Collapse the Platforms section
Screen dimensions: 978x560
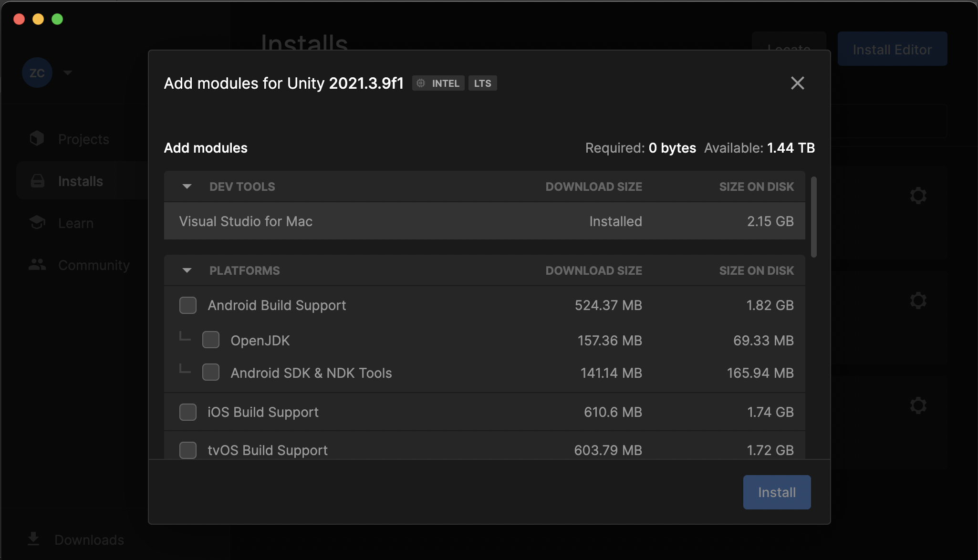(187, 270)
